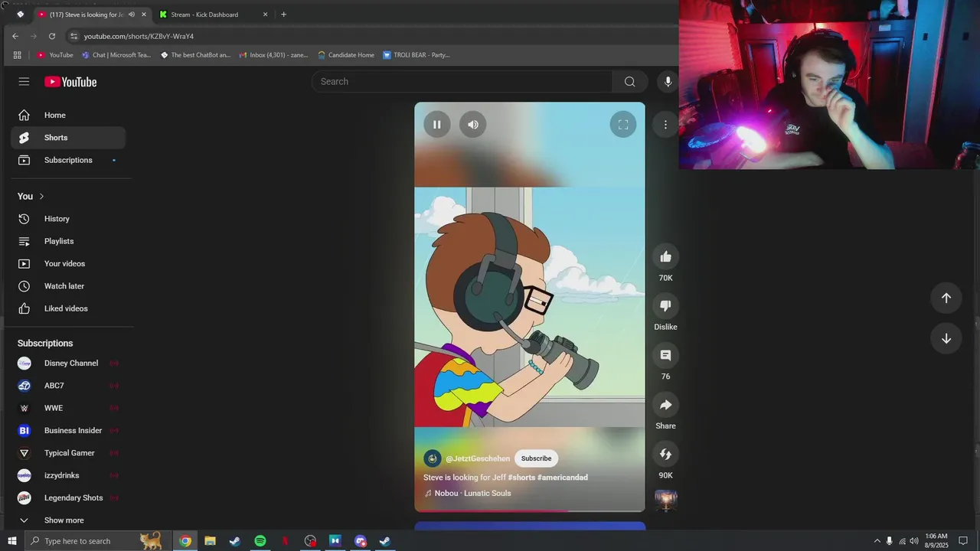
Task: Click the YouTube search input field
Action: (462, 82)
